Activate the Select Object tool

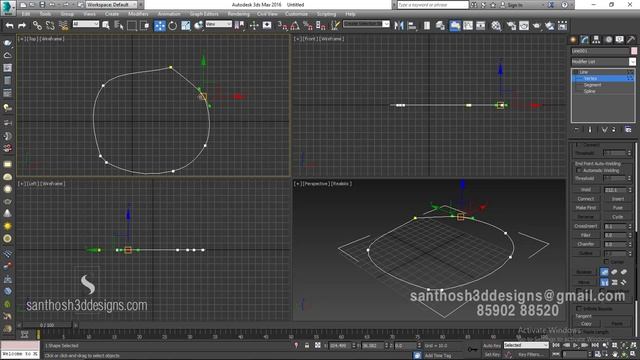[x=106, y=26]
